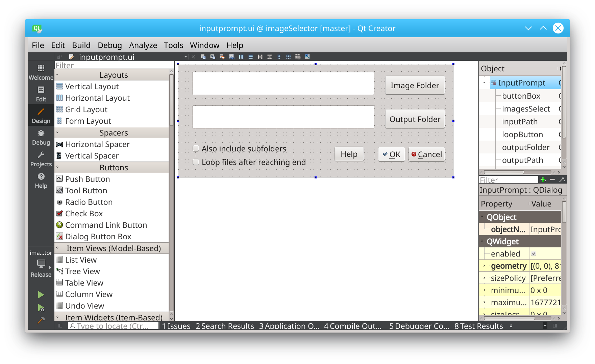Click the OK button in the form
The height and width of the screenshot is (364, 595).
tap(391, 154)
